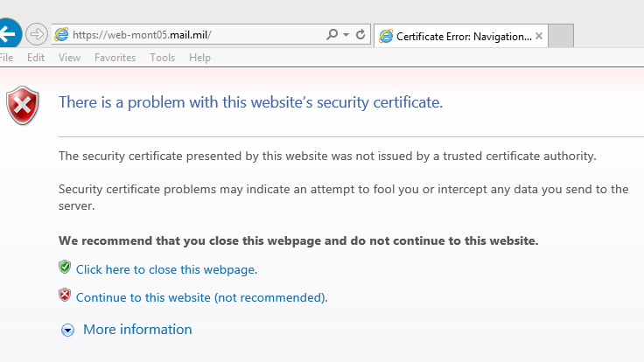The height and width of the screenshot is (362, 644).
Task: Open the View menu
Action: click(x=69, y=58)
